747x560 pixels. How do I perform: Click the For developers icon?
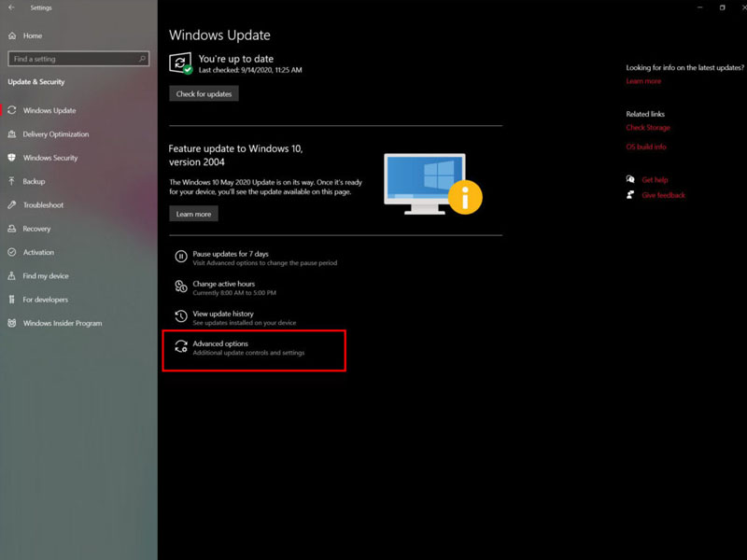click(12, 300)
